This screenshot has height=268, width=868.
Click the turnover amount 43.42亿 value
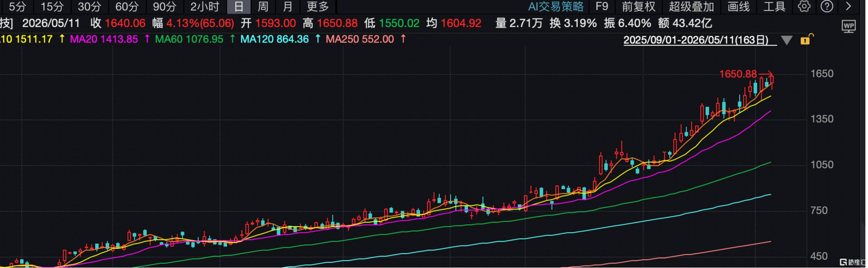point(692,23)
